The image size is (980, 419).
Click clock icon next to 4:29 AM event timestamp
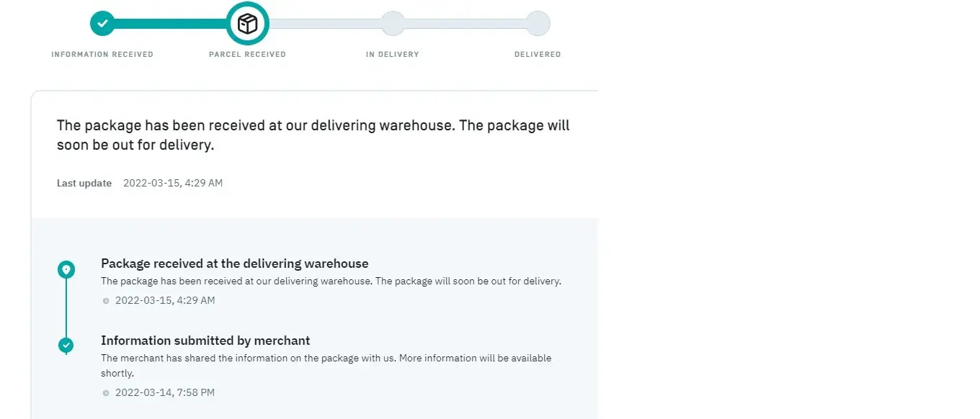106,301
